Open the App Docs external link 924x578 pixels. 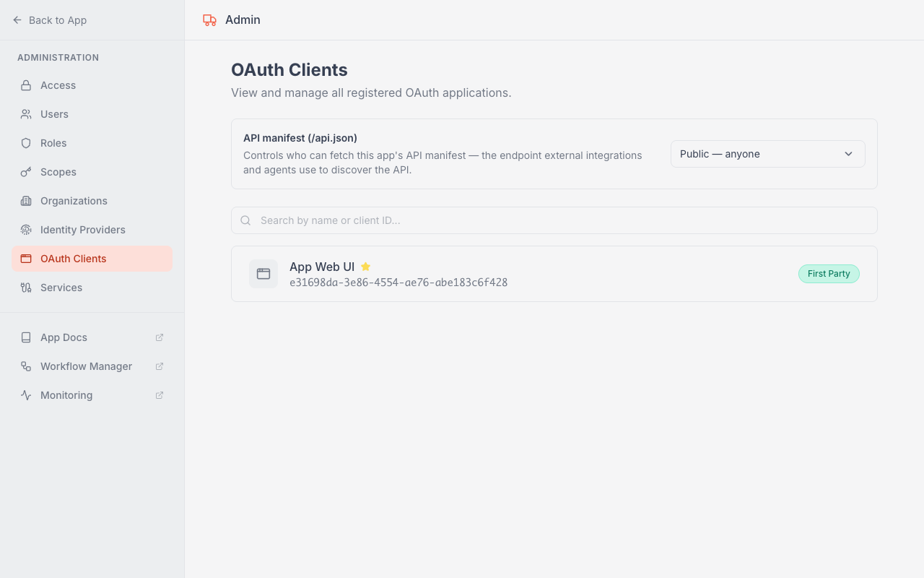pyautogui.click(x=92, y=337)
